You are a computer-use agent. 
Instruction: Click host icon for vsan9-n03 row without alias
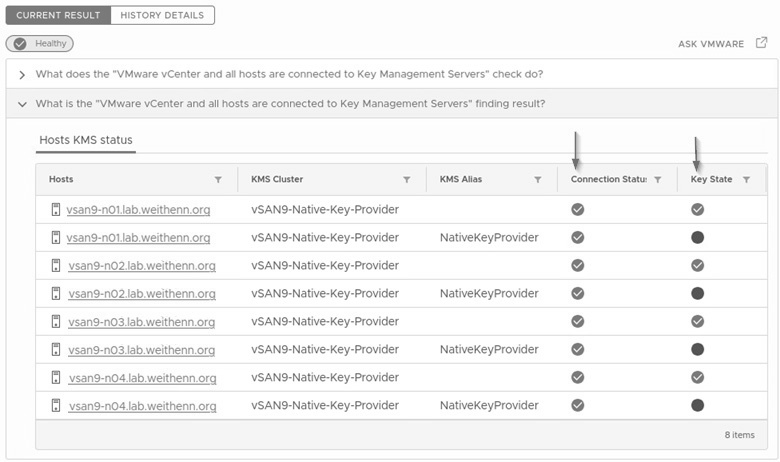56,321
